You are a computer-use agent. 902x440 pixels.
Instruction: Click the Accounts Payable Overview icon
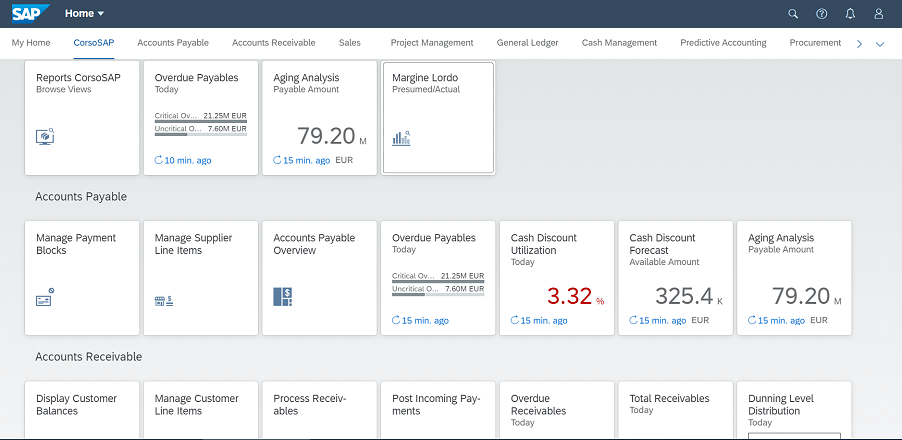click(x=282, y=296)
